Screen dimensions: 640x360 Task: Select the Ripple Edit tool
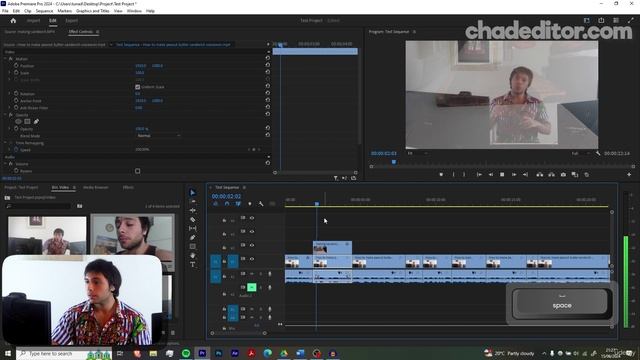(x=193, y=211)
